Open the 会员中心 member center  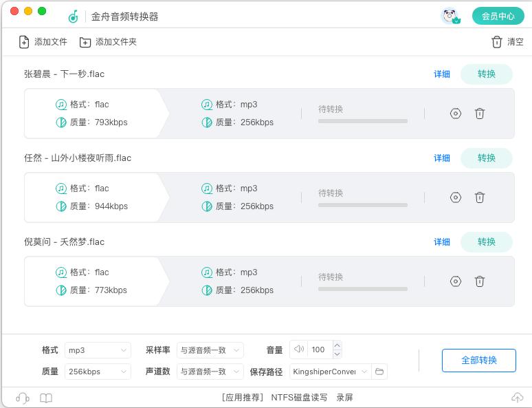498,16
